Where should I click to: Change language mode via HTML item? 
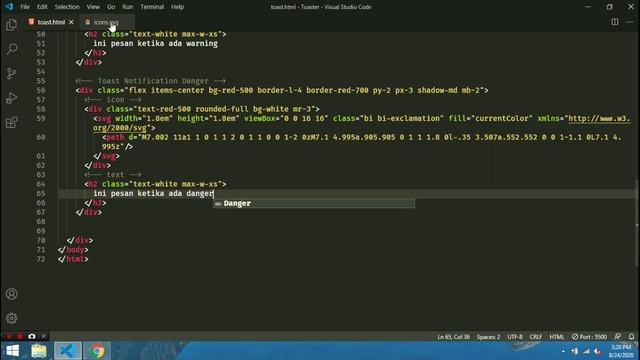(556, 337)
